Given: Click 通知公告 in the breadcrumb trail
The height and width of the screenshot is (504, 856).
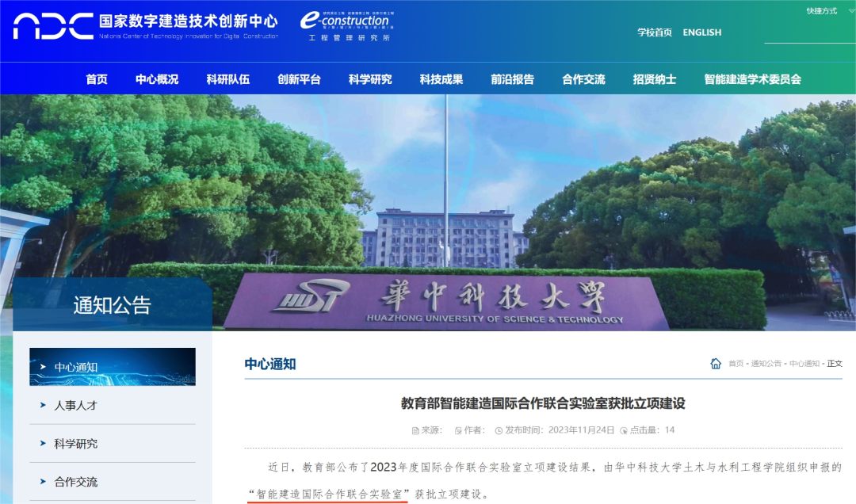Looking at the screenshot, I should pos(766,364).
